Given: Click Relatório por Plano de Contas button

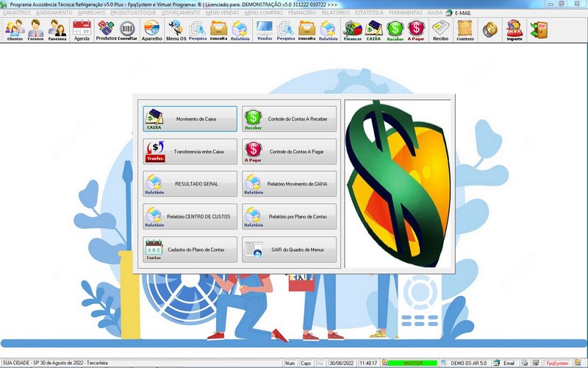Looking at the screenshot, I should [289, 216].
